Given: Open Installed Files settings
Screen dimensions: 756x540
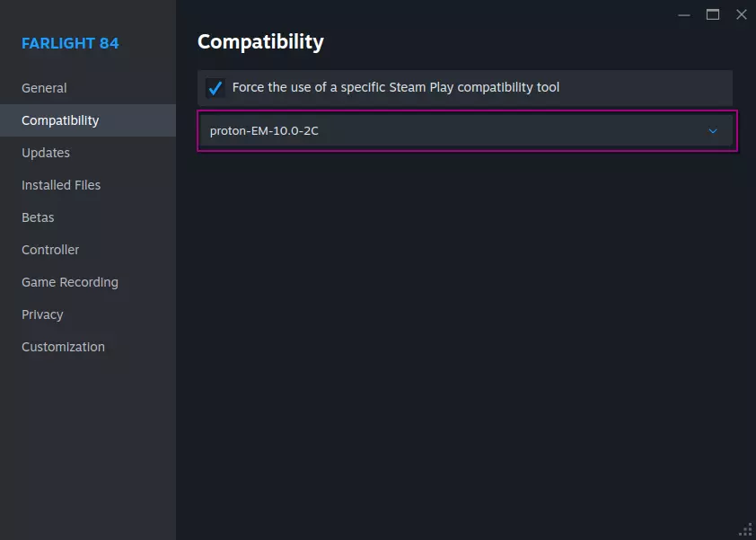Looking at the screenshot, I should [61, 185].
